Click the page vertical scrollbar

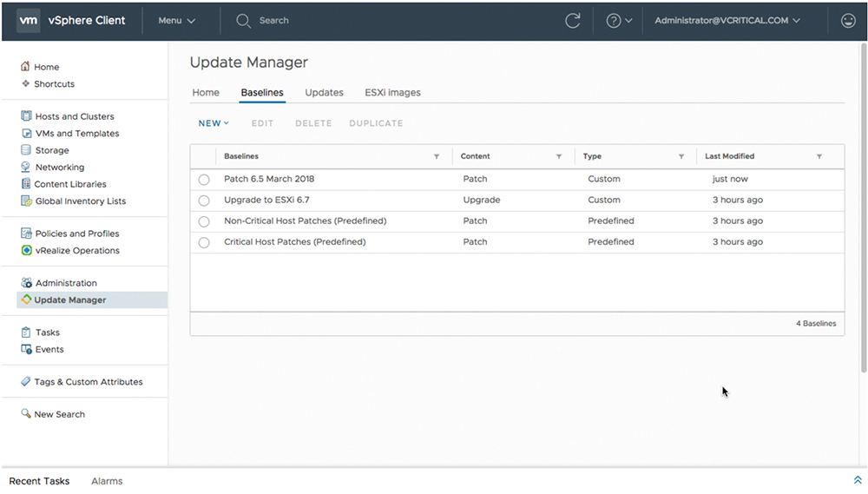(864, 207)
